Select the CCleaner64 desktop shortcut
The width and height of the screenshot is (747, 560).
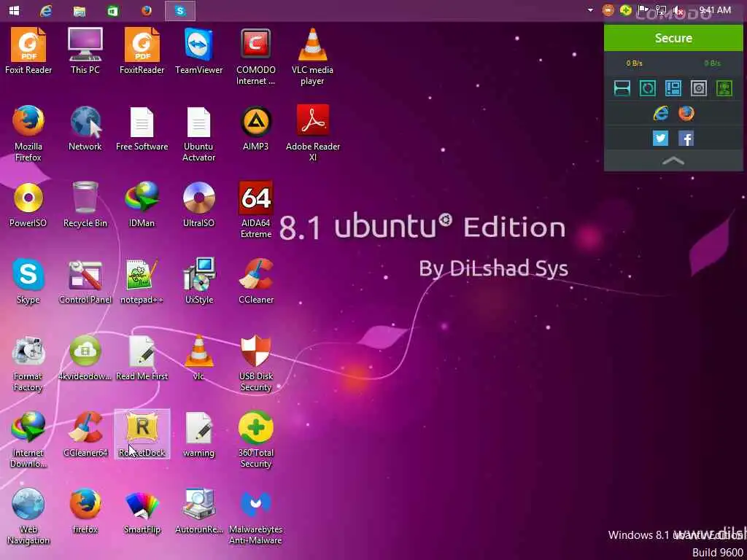(x=85, y=435)
